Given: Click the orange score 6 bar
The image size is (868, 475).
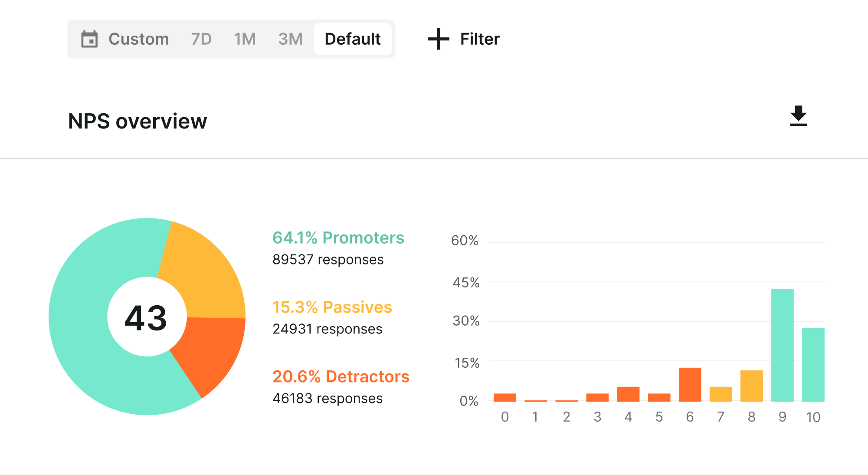Looking at the screenshot, I should (x=690, y=385).
